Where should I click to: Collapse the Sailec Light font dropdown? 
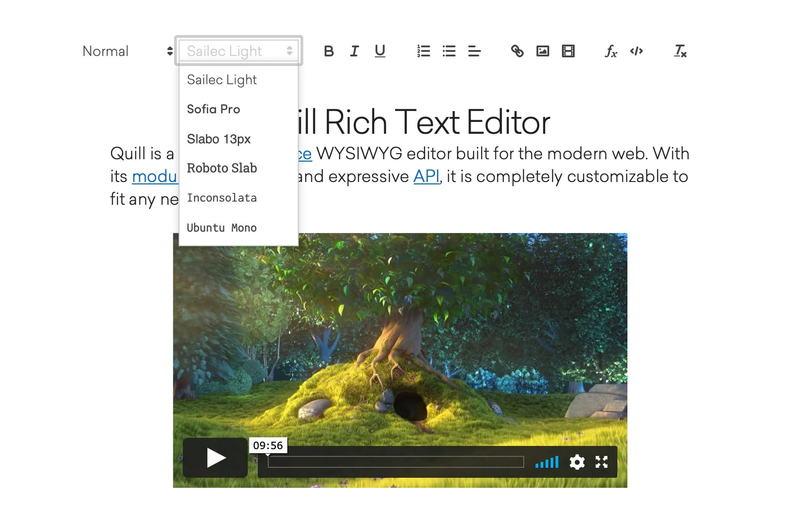coord(239,51)
